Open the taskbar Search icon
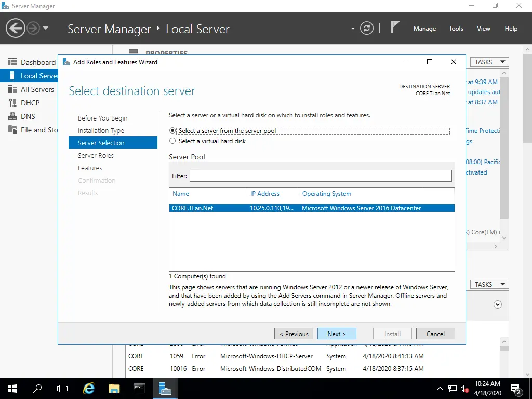The image size is (532, 399). pos(37,389)
